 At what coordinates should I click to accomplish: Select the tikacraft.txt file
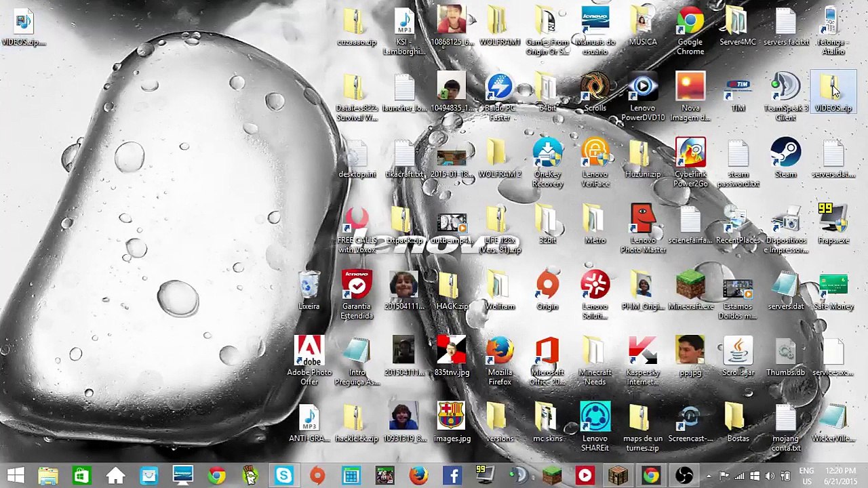pos(404,159)
